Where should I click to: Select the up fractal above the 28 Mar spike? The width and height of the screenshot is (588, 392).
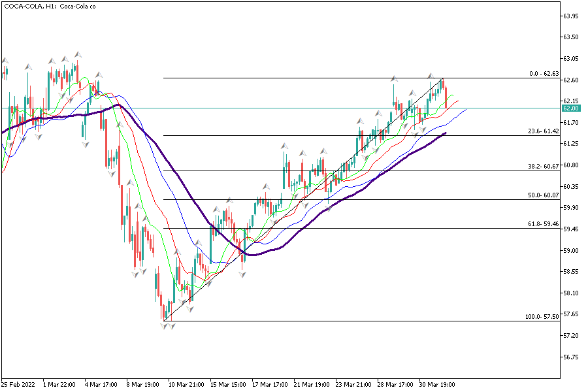coord(394,79)
